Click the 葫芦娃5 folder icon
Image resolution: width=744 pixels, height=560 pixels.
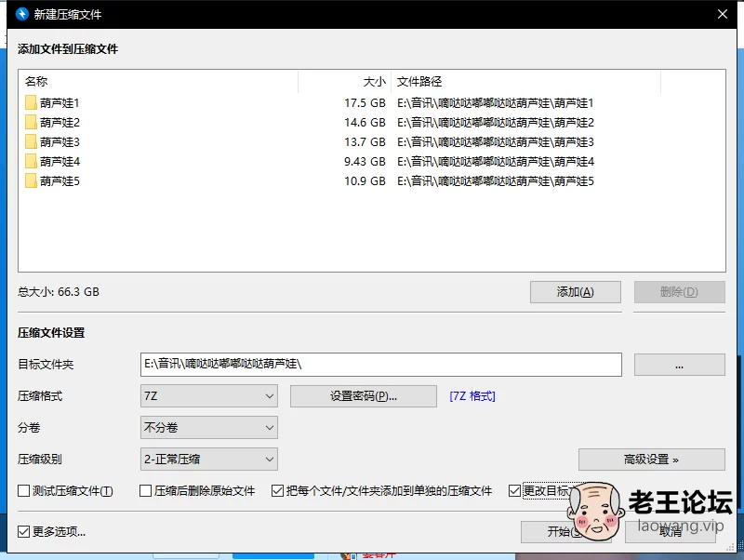[x=31, y=180]
